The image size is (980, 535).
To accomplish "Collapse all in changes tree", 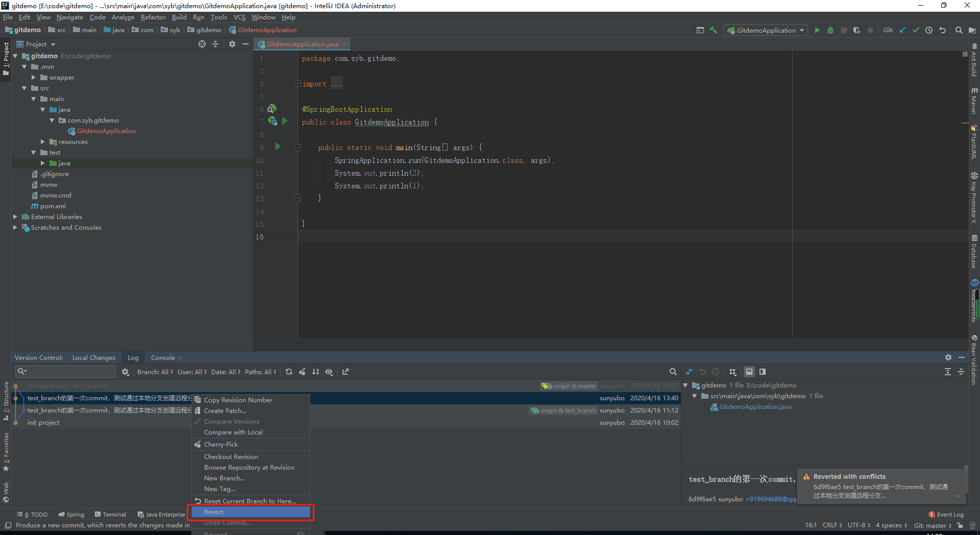I will (x=961, y=372).
